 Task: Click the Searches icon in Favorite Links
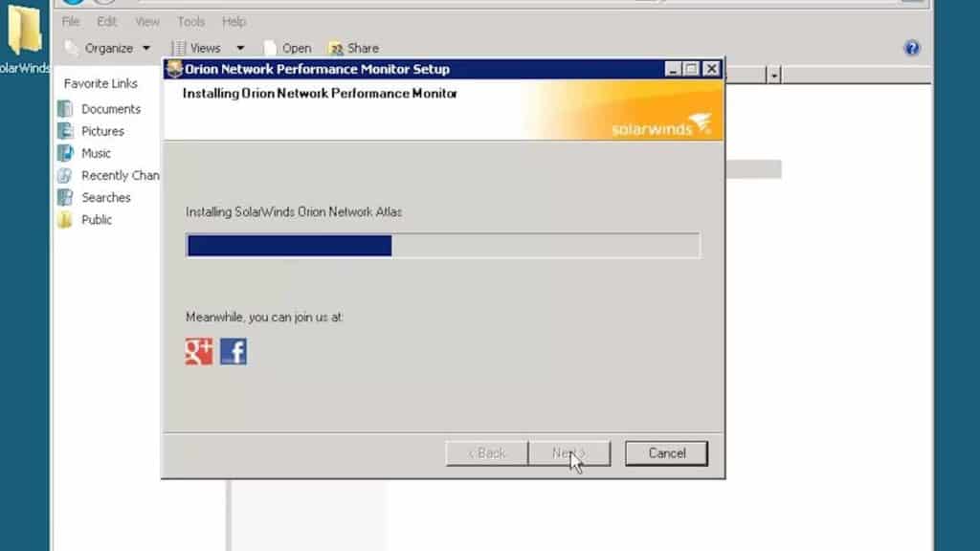65,197
